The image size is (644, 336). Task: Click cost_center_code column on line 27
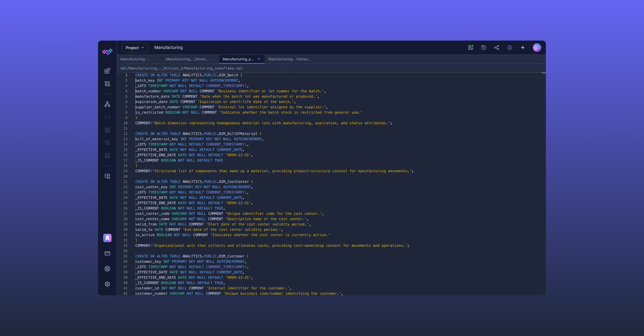pos(152,214)
